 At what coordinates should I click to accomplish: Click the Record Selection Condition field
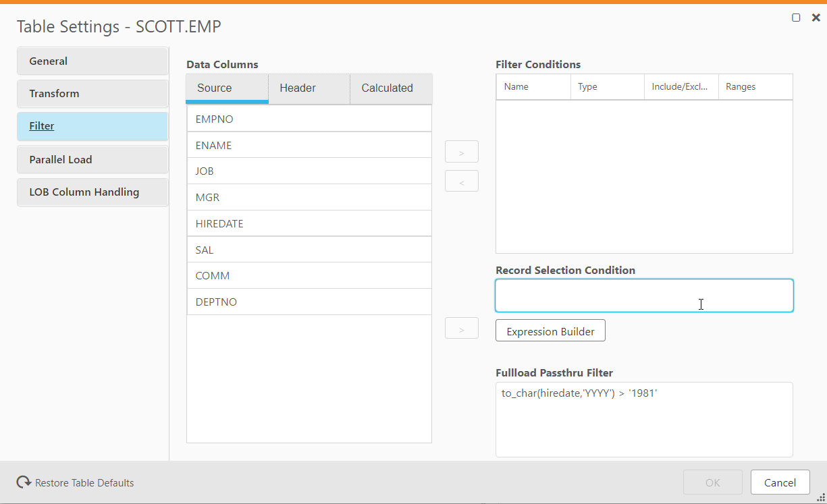click(644, 296)
